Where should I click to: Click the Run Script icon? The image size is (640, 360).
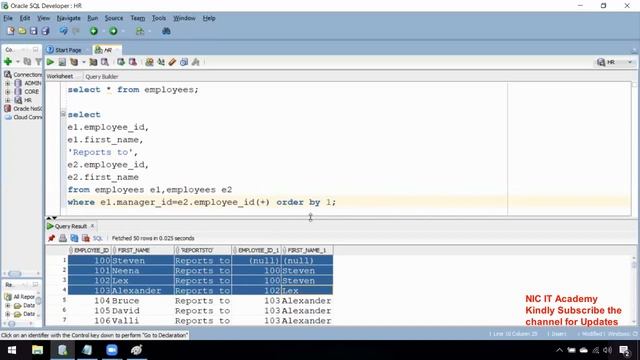tap(62, 62)
